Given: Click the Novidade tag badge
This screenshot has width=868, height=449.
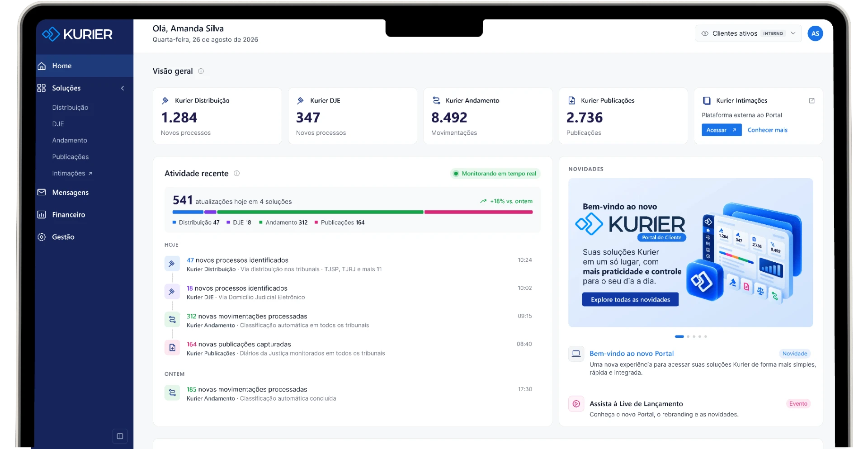Looking at the screenshot, I should pos(794,354).
